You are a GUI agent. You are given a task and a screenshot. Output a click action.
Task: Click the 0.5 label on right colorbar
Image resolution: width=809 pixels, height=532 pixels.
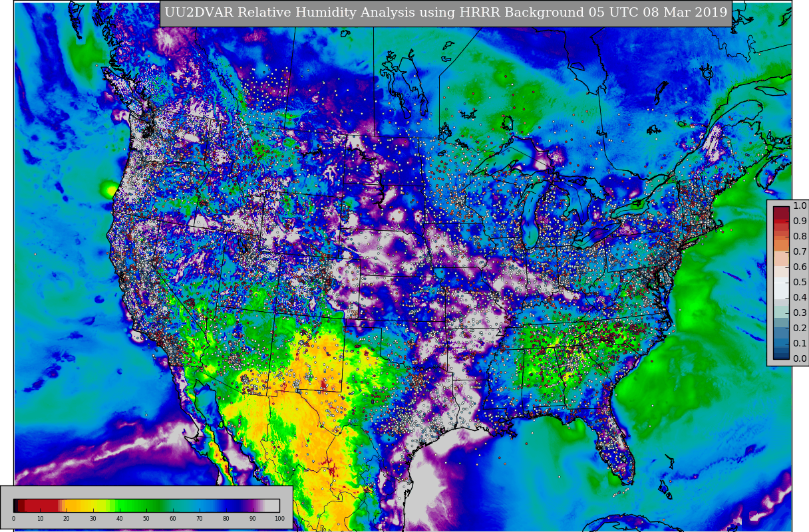pyautogui.click(x=800, y=282)
